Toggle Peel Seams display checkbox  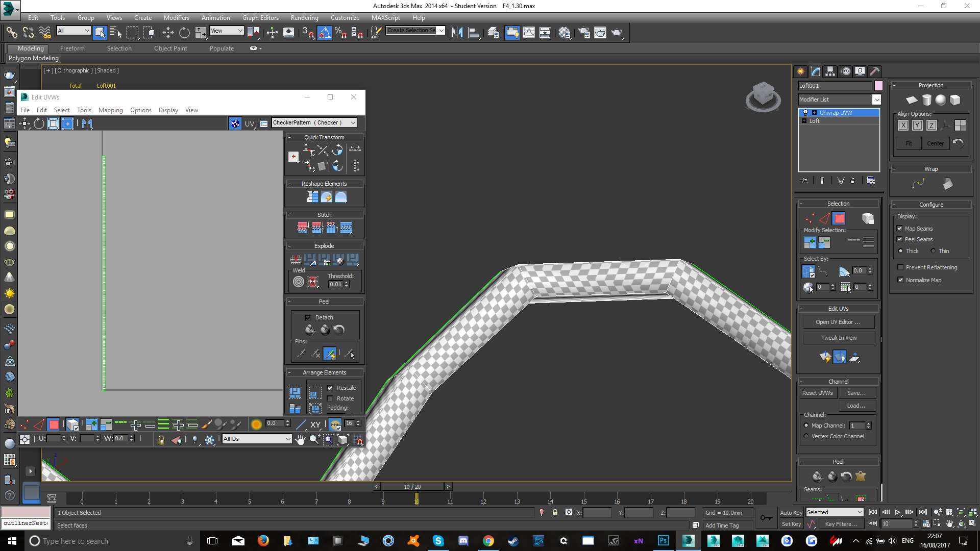point(900,239)
